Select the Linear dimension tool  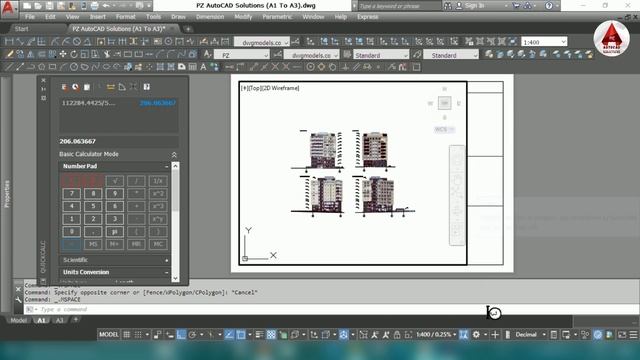(x=9, y=42)
